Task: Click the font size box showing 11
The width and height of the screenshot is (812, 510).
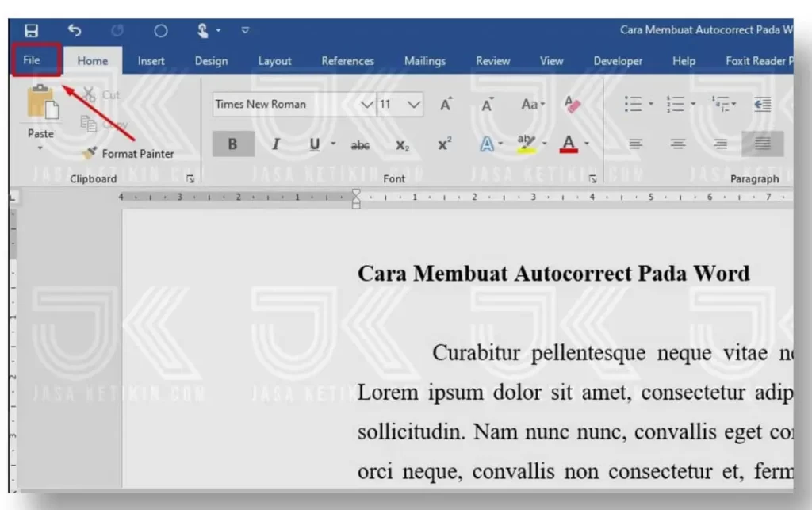Action: pyautogui.click(x=392, y=105)
